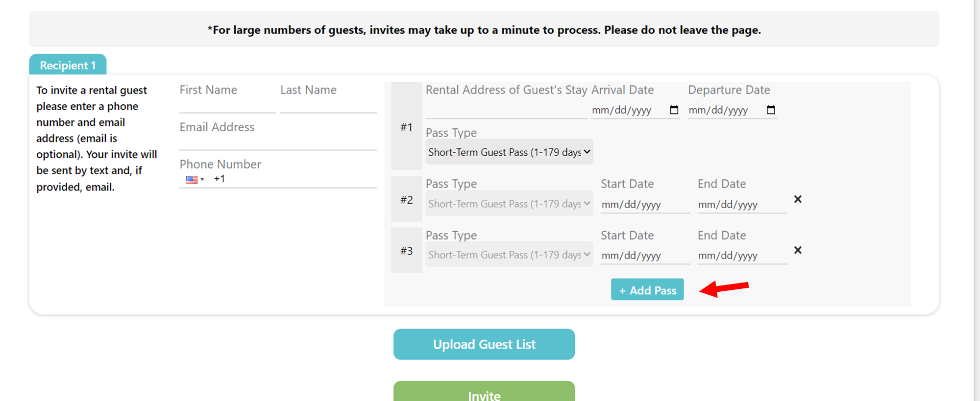Click the Upload Guest List button
Viewport: 980px width, 401px height.
tap(484, 344)
